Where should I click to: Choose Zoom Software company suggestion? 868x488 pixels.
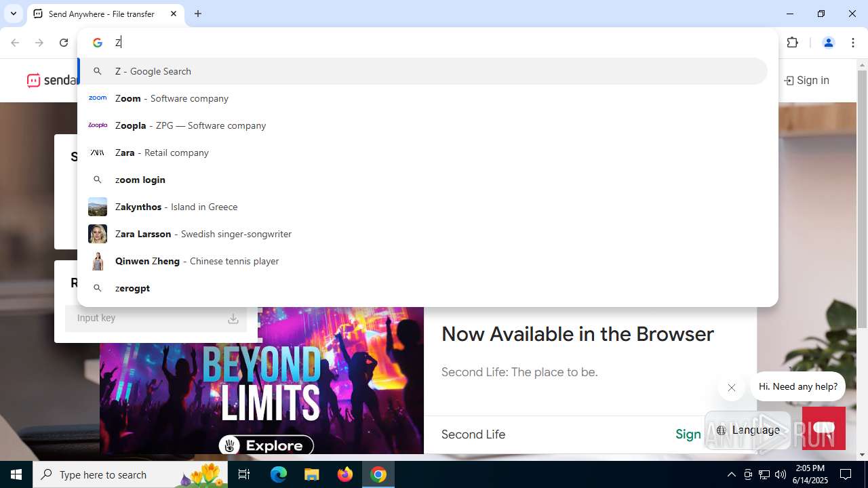(422, 98)
